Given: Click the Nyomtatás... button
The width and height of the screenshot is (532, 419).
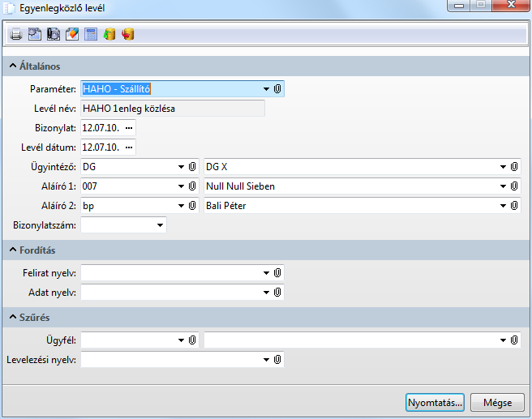Looking at the screenshot, I should 435,403.
